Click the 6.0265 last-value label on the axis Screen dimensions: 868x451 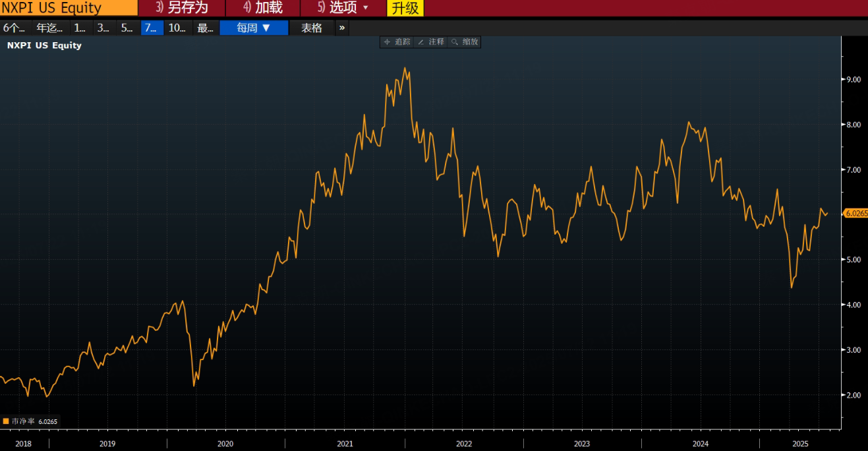pos(856,213)
